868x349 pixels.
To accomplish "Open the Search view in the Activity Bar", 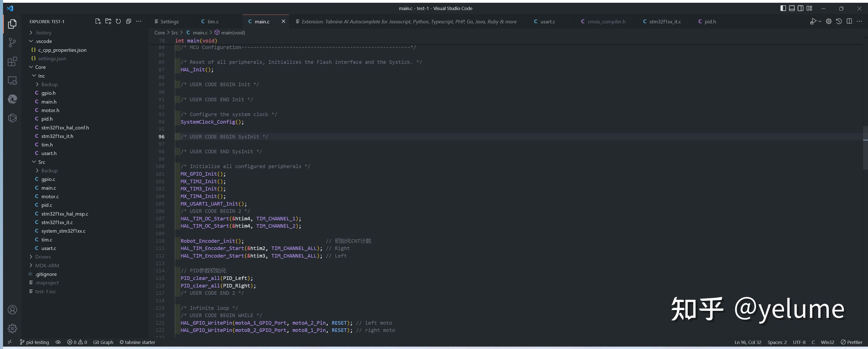I will [x=12, y=42].
